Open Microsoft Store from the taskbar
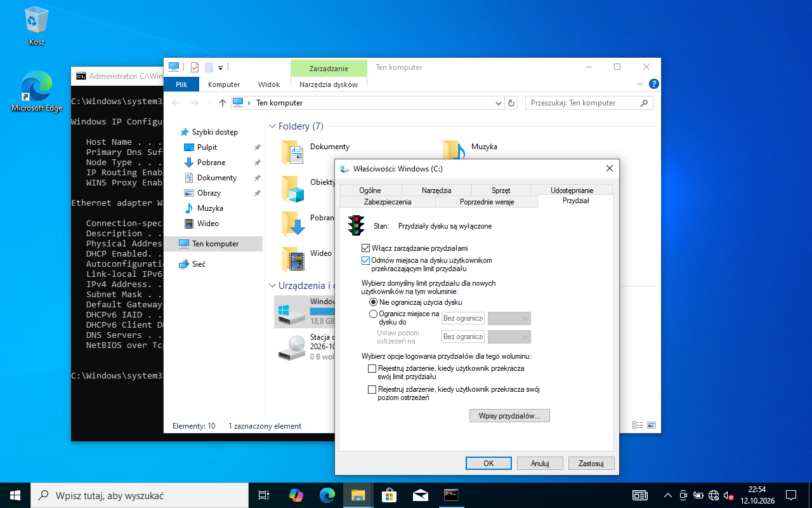812x508 pixels. tap(389, 495)
